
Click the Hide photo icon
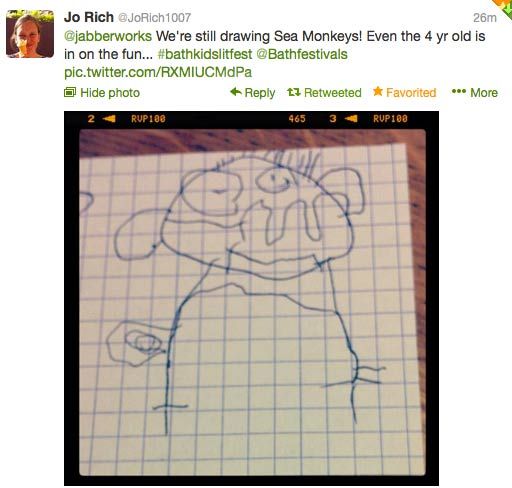pyautogui.click(x=70, y=92)
